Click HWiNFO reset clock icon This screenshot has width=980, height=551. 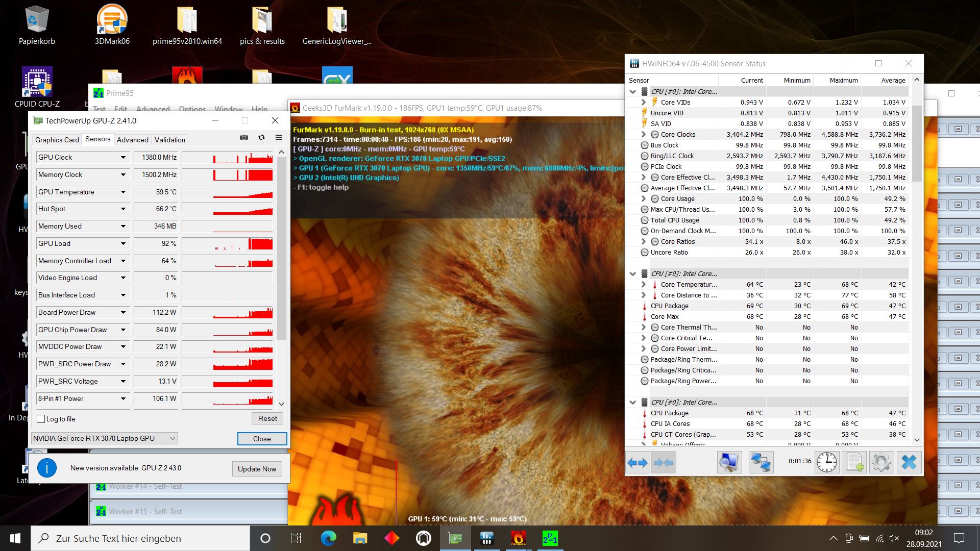[826, 463]
